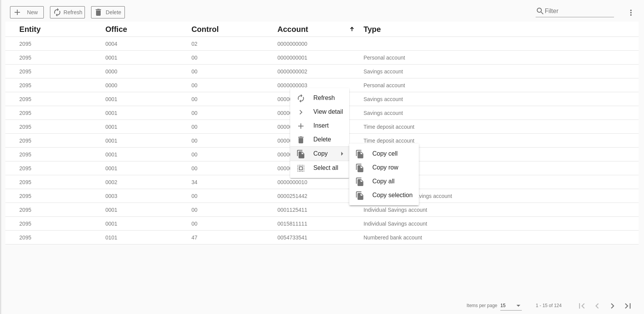Click the copy icon beside Copy entry
The height and width of the screenshot is (314, 644).
pos(301,154)
